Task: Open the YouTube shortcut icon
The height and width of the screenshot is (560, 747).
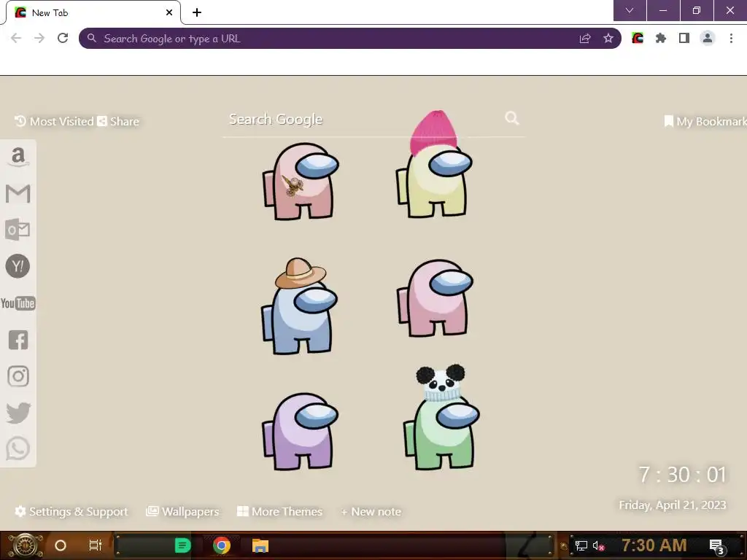Action: point(18,303)
